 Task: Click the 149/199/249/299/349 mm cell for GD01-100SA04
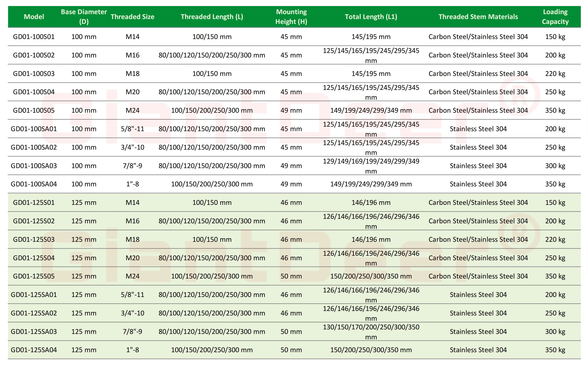(x=371, y=184)
